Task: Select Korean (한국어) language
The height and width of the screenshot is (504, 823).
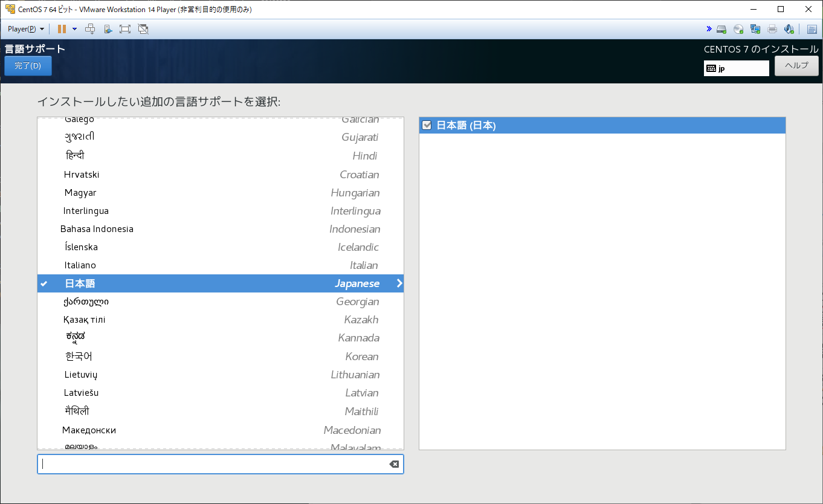Action: click(221, 357)
